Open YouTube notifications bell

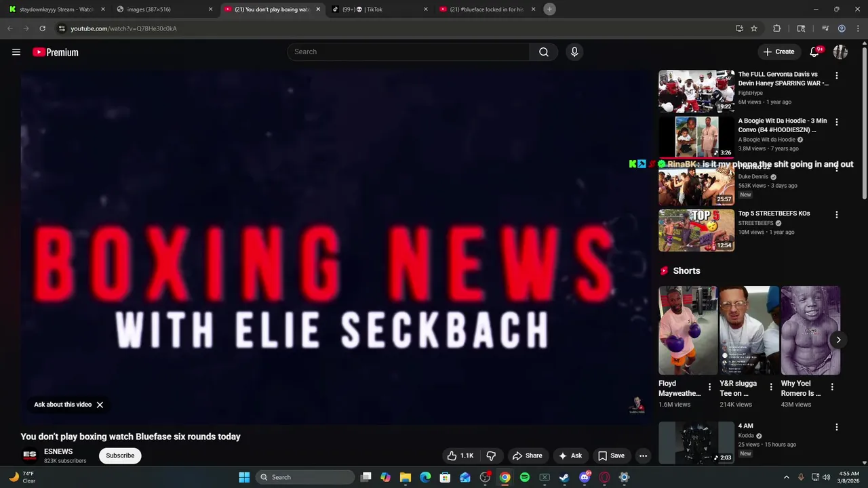pos(815,52)
